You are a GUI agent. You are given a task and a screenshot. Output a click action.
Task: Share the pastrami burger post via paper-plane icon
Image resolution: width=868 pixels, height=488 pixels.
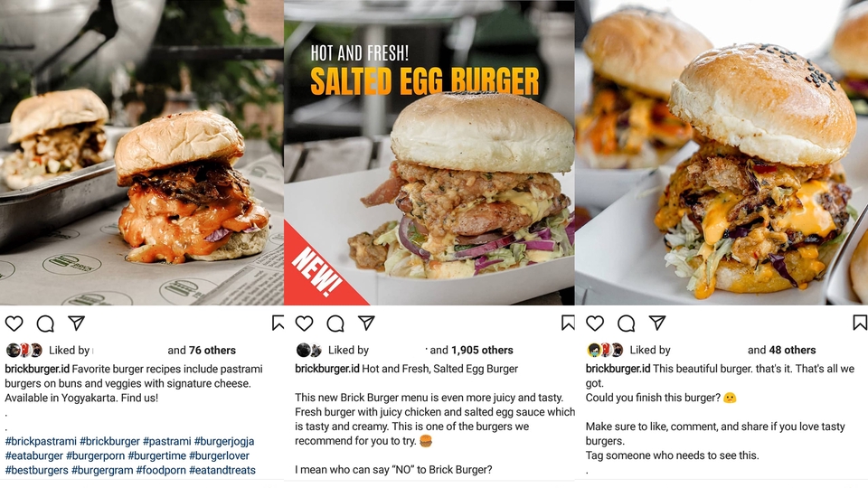click(76, 324)
